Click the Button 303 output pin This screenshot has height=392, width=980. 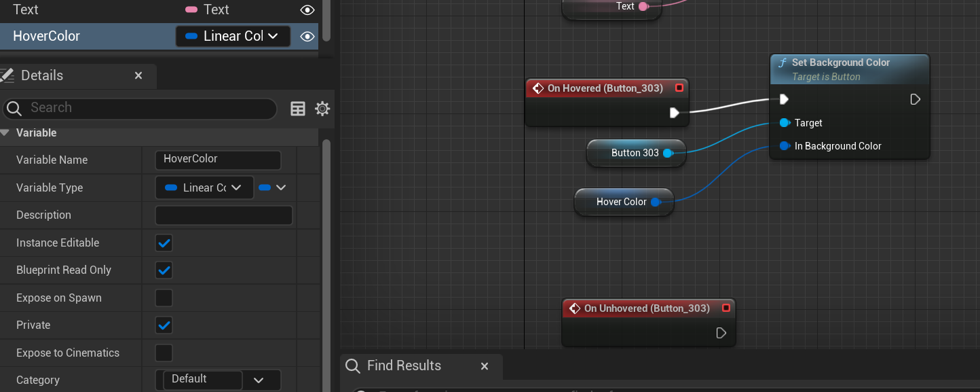(668, 154)
